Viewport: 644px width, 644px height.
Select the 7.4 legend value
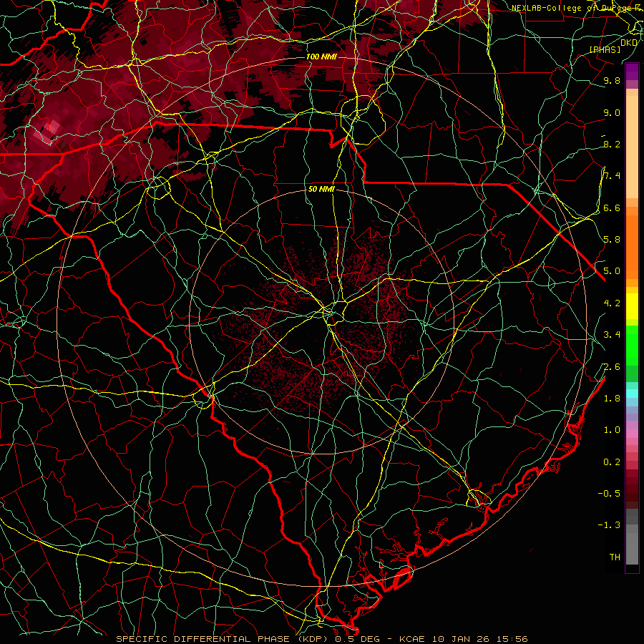[x=612, y=176]
